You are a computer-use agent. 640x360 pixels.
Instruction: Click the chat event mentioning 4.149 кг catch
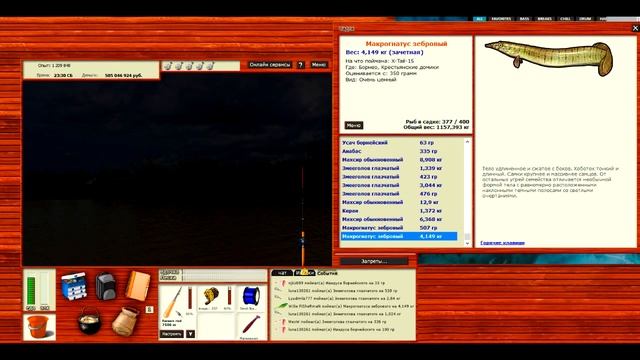tap(351, 306)
